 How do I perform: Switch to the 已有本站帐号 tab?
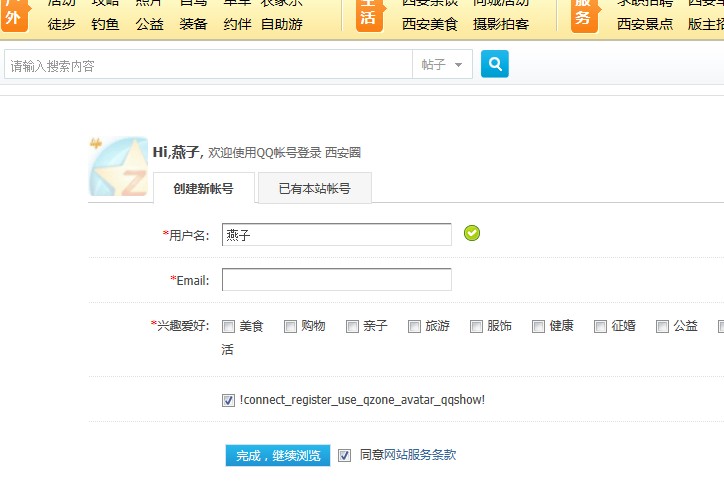pos(314,188)
